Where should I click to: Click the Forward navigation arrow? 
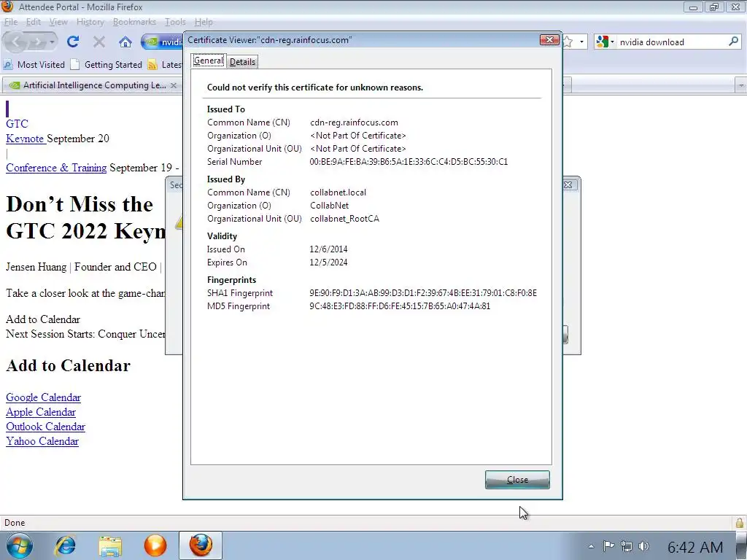[x=37, y=42]
